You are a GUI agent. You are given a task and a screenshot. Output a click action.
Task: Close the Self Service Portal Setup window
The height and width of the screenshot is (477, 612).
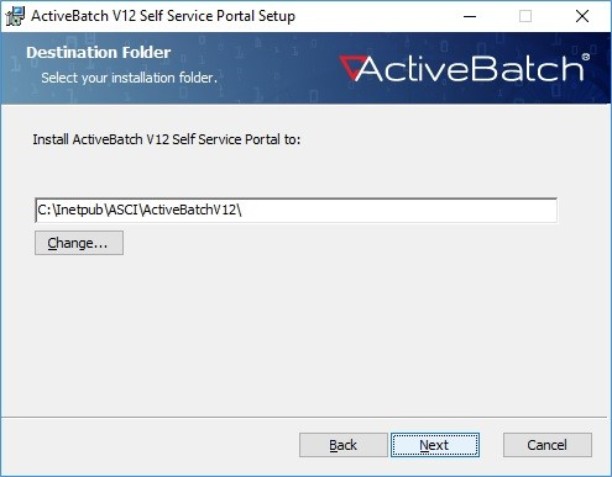point(582,16)
